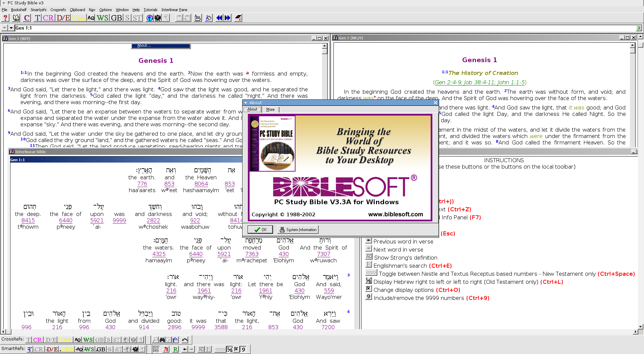Switch to the More tab in About dialog
Viewport: 644px width, 354px height.
point(270,109)
